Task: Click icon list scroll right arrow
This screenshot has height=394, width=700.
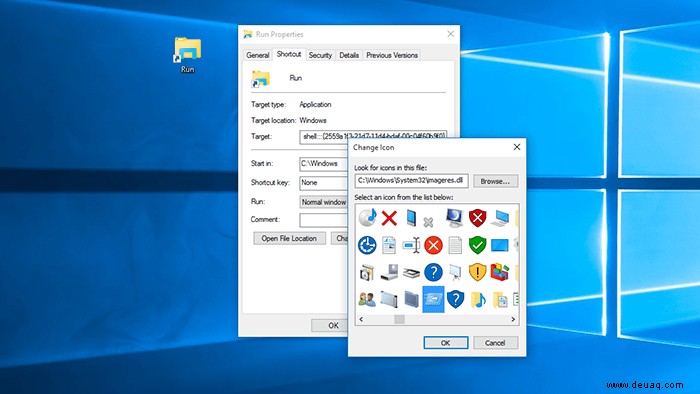Action: pyautogui.click(x=513, y=319)
